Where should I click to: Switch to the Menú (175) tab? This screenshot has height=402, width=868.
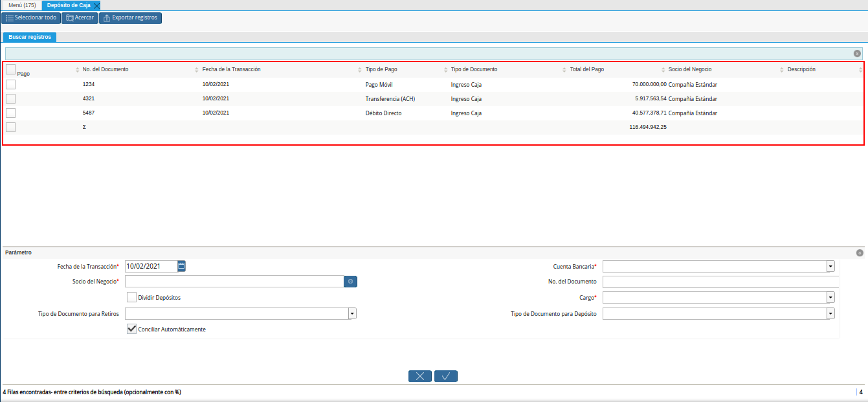[x=21, y=5]
